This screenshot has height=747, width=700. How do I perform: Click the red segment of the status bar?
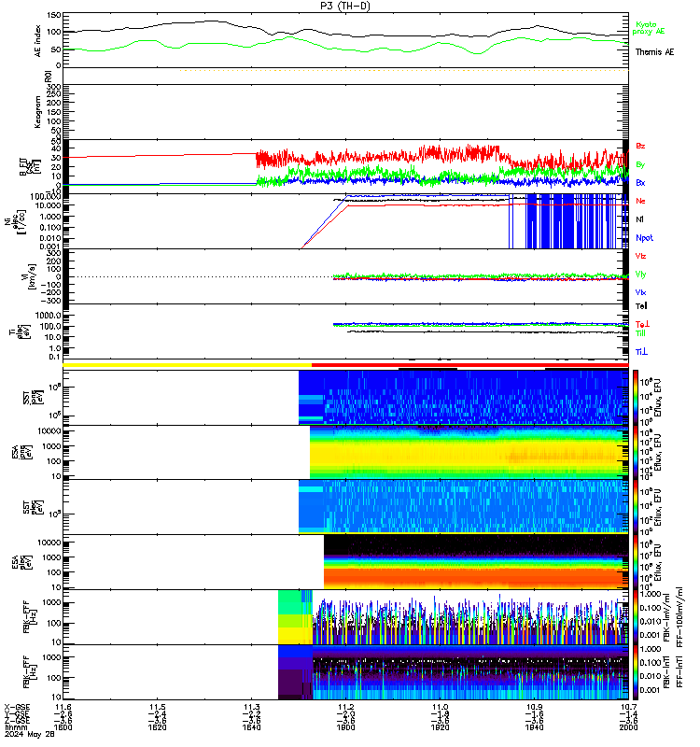click(470, 365)
